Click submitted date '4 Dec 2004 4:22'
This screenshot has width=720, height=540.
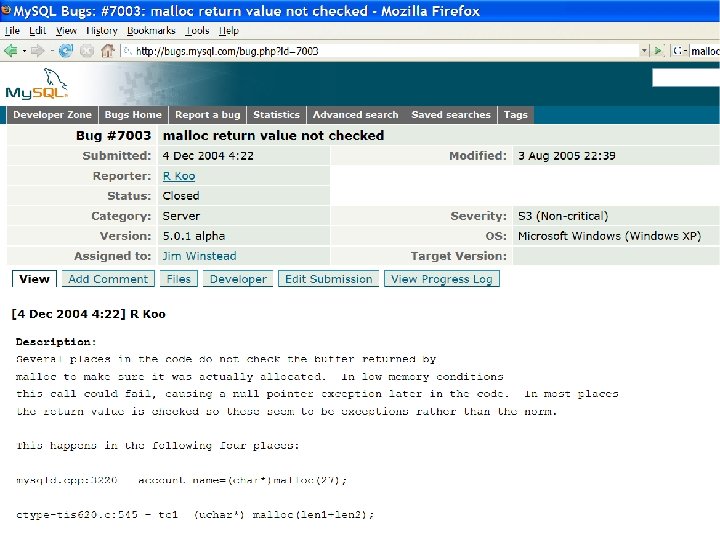point(208,156)
